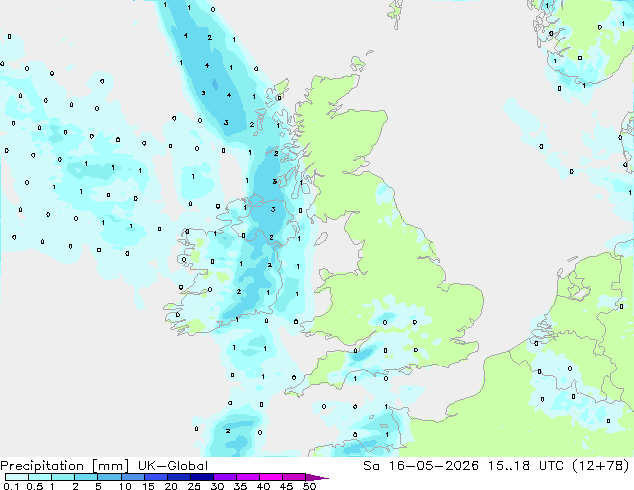This screenshot has height=490, width=634.
Task: Click the 0.1–0.5 mm palest legend swatch
Action: tap(17, 477)
